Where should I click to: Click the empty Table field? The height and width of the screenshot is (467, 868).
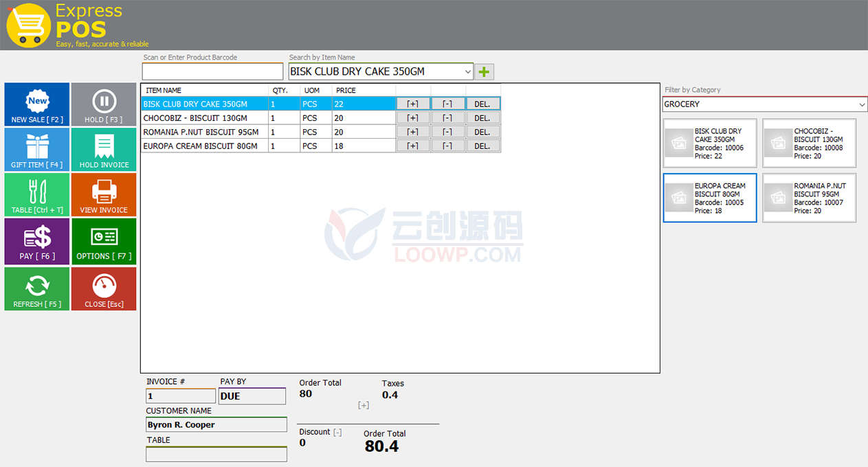tap(216, 454)
